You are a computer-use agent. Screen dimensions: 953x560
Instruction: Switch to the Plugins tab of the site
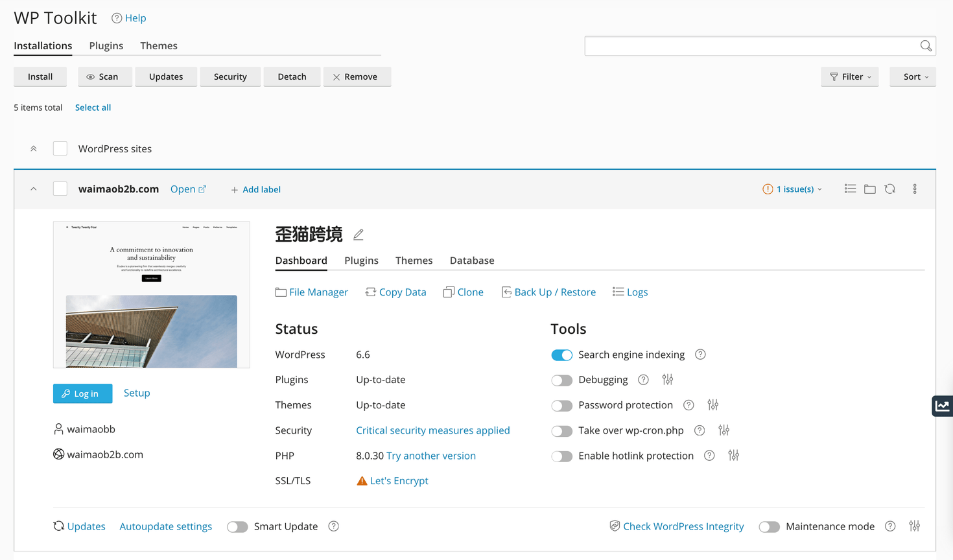361,261
